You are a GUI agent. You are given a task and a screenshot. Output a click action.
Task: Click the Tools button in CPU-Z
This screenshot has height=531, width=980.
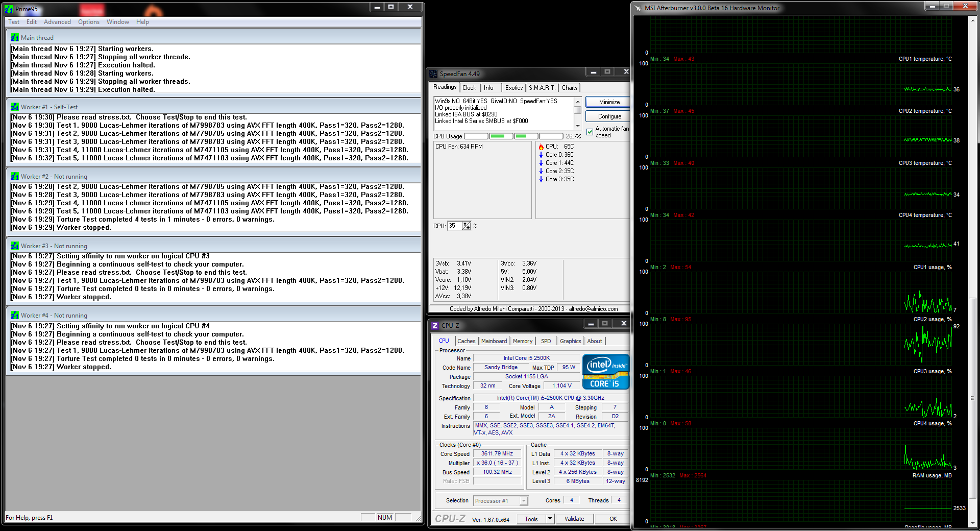click(x=531, y=519)
